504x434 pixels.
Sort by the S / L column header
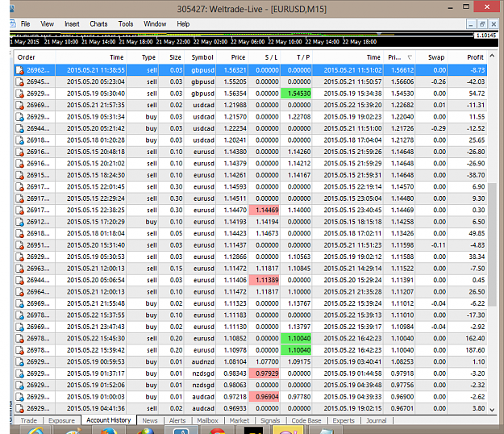pos(264,57)
